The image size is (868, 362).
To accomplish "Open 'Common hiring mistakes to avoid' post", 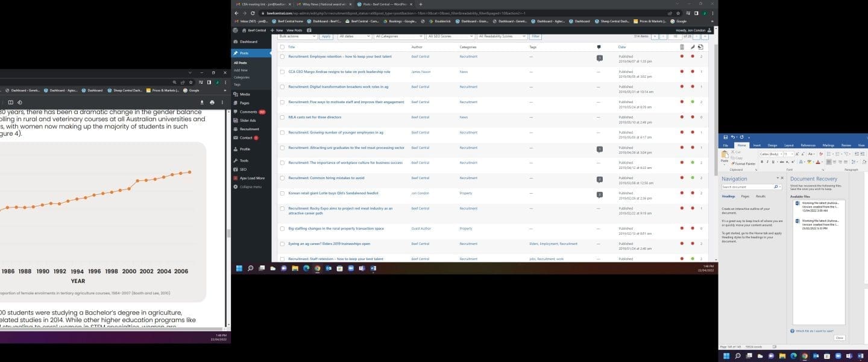I will [326, 178].
